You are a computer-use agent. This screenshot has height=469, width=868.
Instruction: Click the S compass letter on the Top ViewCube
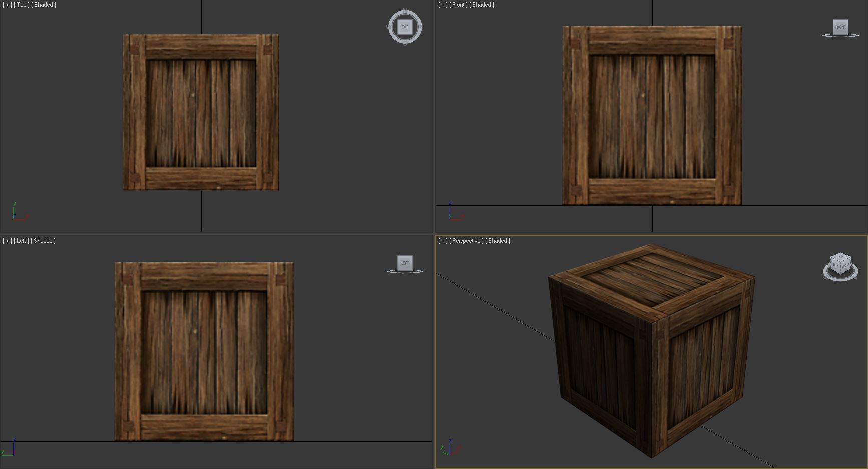[405, 43]
